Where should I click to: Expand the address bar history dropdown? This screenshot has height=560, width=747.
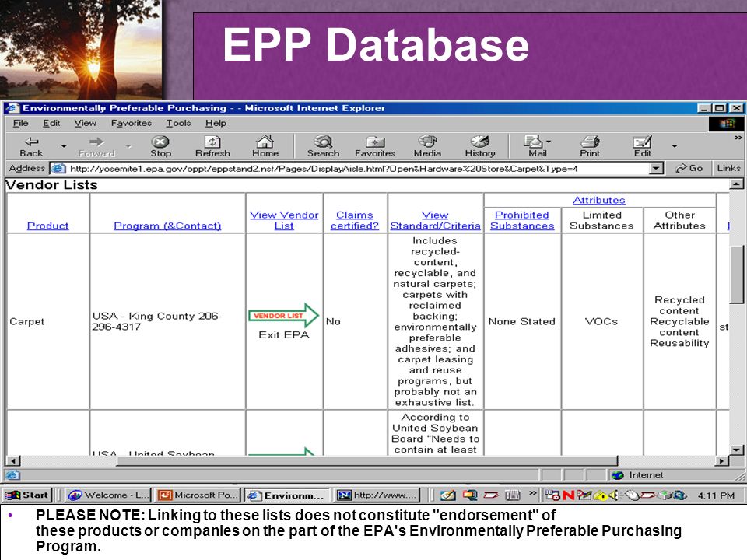657,169
